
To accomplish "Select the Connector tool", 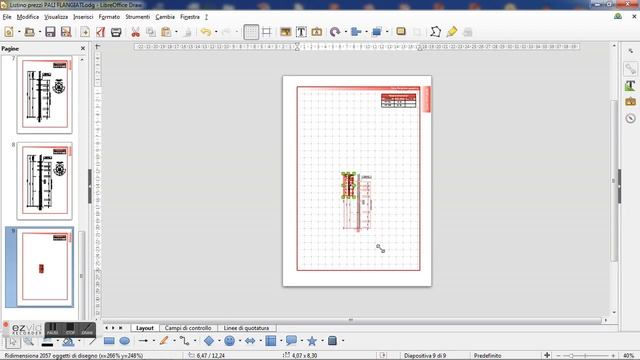I will 184,341.
